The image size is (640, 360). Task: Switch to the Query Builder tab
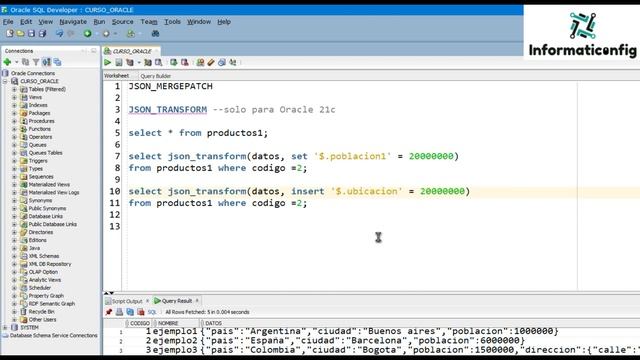(x=156, y=76)
